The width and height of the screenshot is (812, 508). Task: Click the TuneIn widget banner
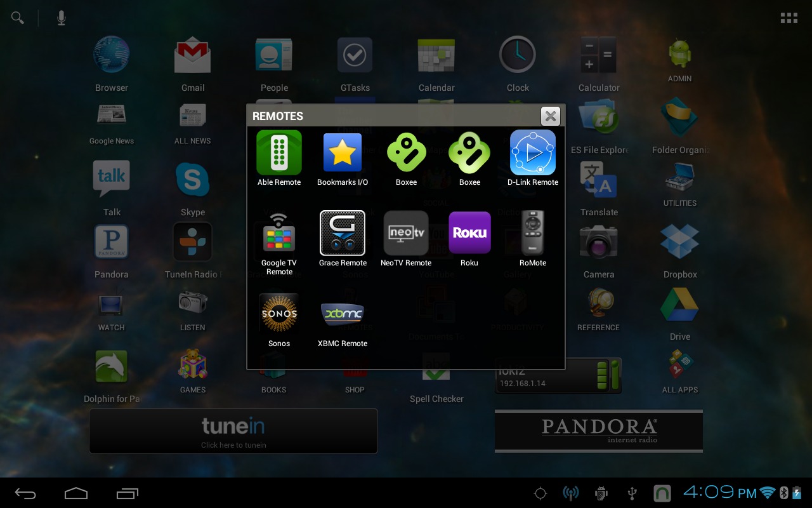pos(233,431)
